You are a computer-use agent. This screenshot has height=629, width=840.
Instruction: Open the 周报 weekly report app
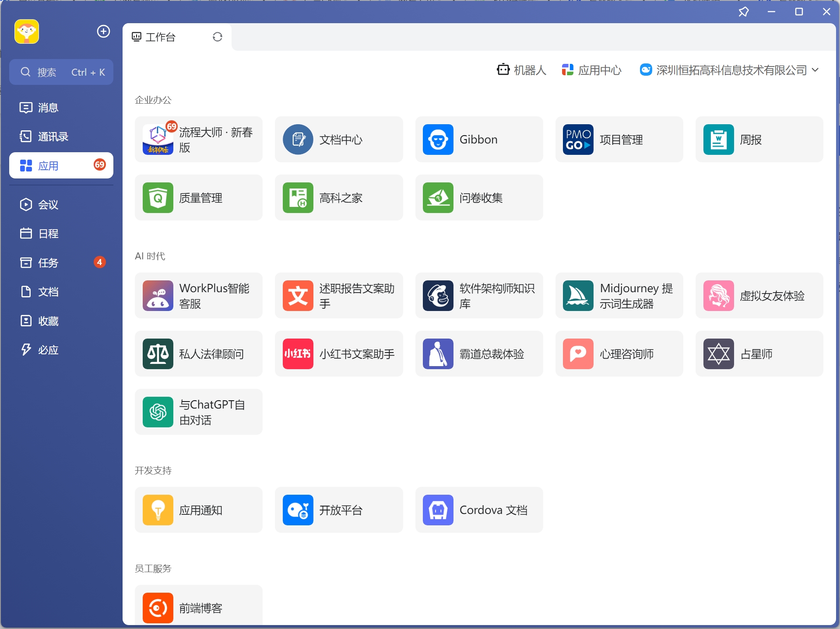tap(759, 139)
